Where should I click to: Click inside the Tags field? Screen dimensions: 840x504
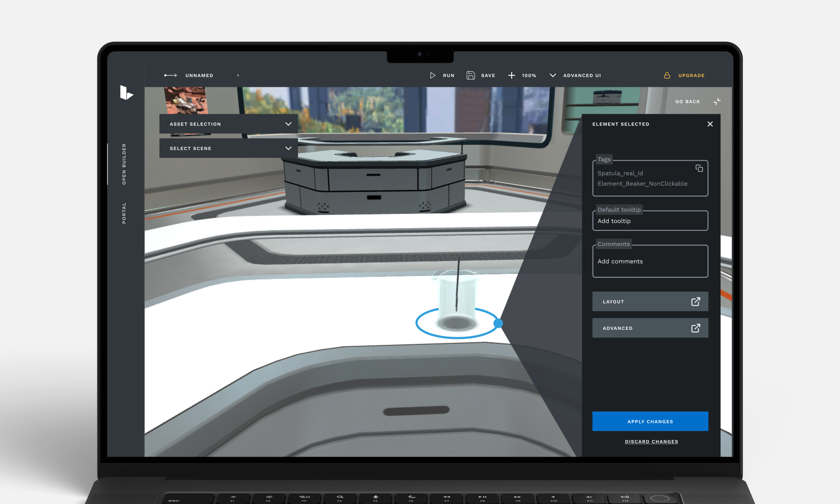click(x=650, y=178)
